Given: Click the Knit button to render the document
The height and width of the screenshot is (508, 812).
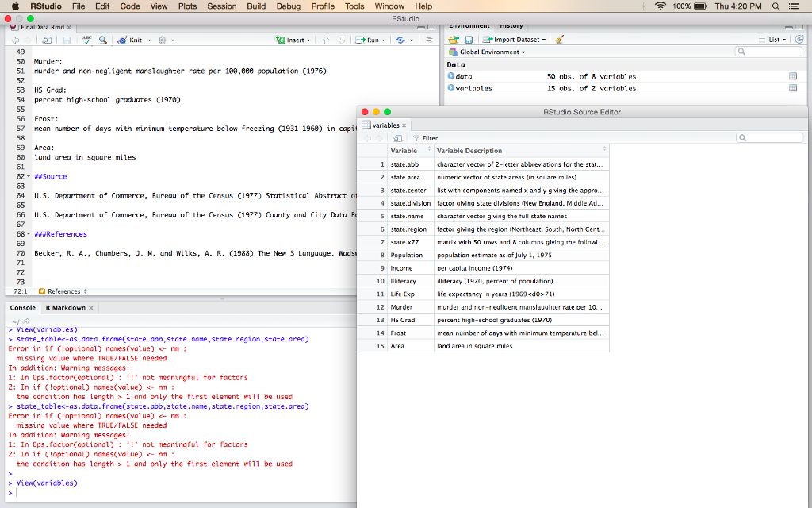Looking at the screenshot, I should pyautogui.click(x=135, y=40).
